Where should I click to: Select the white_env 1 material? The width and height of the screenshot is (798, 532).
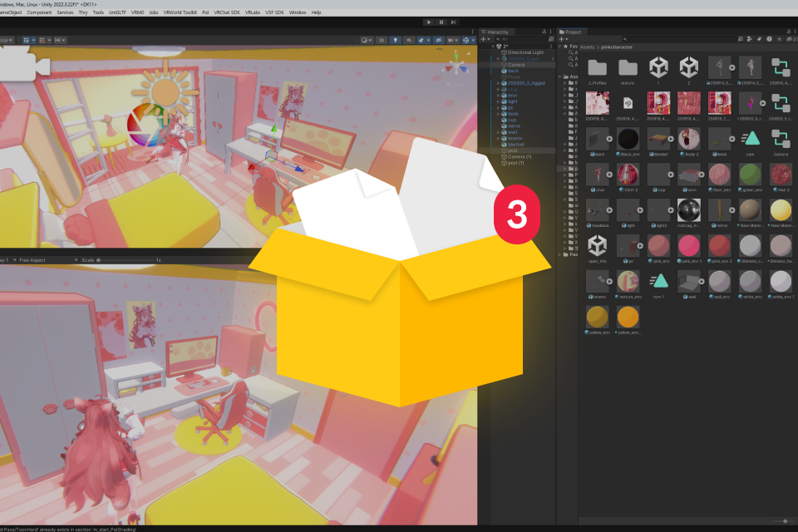(x=781, y=284)
